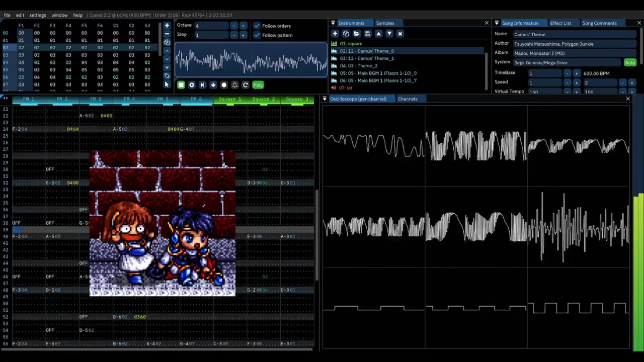Click the FM 1 channel header
The height and width of the screenshot is (362, 644).
[x=29, y=100]
